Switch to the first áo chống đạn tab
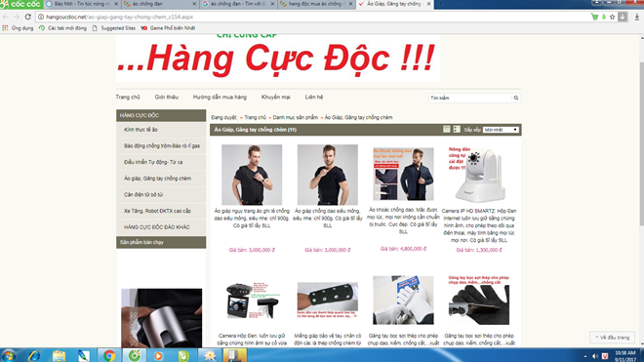This screenshot has height=362, width=644. [160, 4]
